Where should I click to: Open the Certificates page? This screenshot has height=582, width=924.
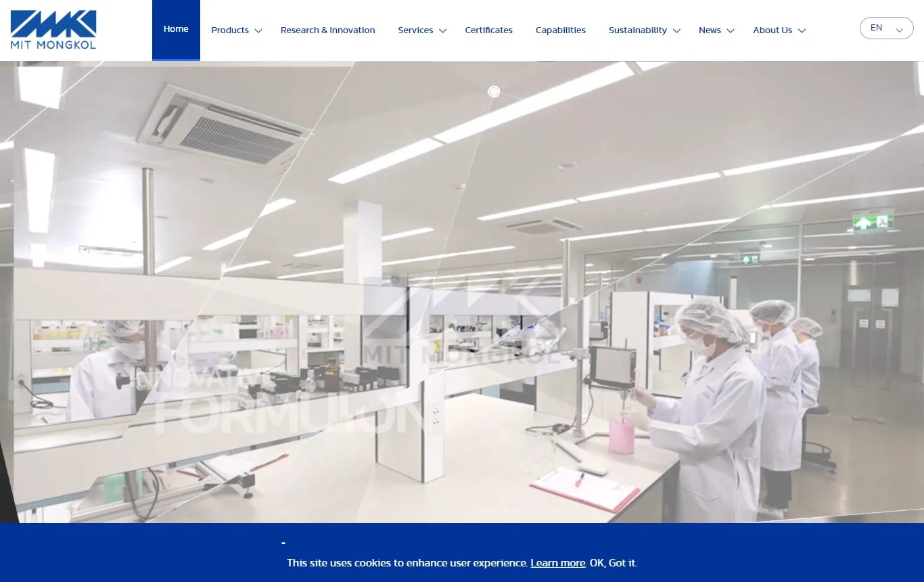coord(488,30)
